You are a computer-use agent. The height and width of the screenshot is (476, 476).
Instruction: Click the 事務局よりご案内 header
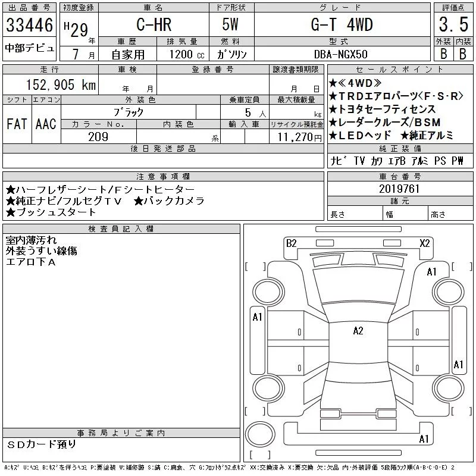[121, 433]
